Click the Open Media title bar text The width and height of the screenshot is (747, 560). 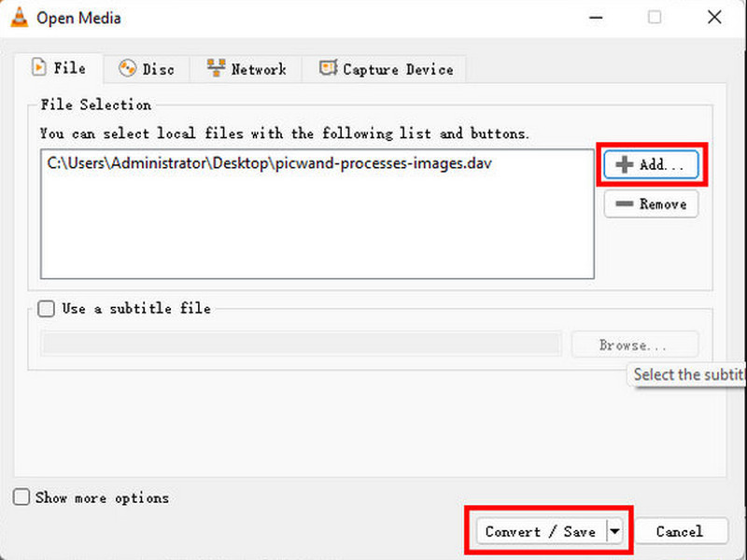click(x=78, y=18)
